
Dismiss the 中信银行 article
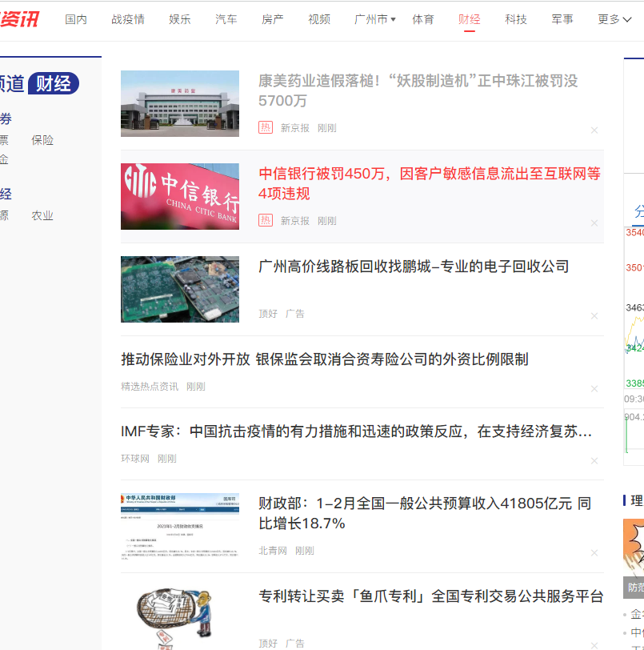coord(594,223)
